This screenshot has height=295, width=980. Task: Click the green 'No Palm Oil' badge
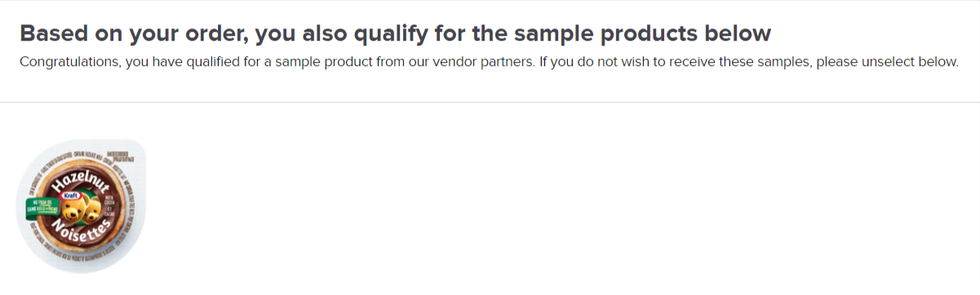pyautogui.click(x=42, y=205)
